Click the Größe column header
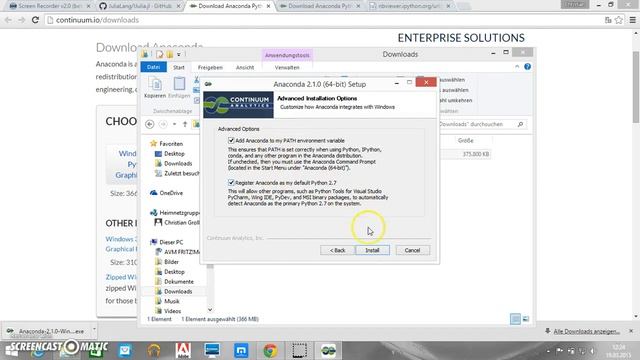Screen dimensions: 640x360 pyautogui.click(x=465, y=140)
